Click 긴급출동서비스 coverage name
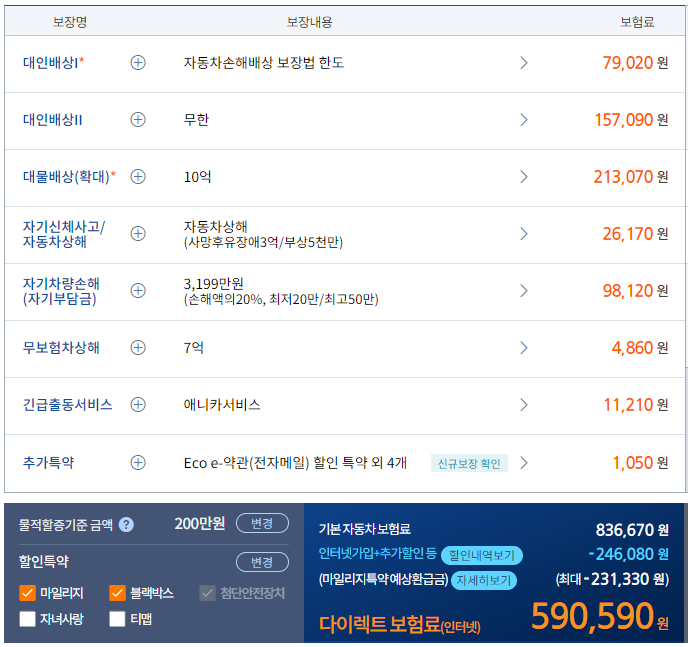688x647 pixels. [68, 405]
